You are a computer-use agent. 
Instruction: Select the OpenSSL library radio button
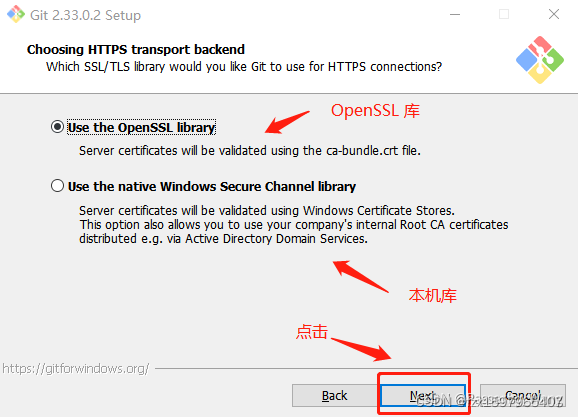[x=58, y=127]
